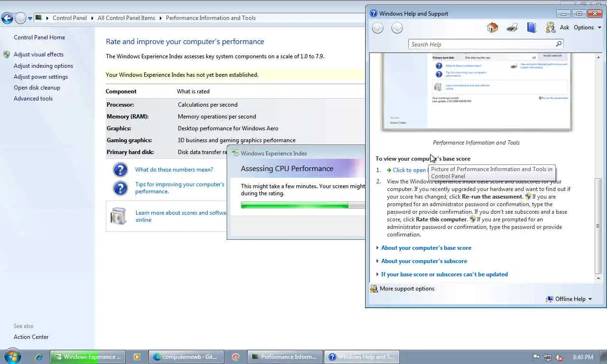Click 'Assessing CPU Performance' heading text
Viewport: 607px width, 364px height.
287,169
